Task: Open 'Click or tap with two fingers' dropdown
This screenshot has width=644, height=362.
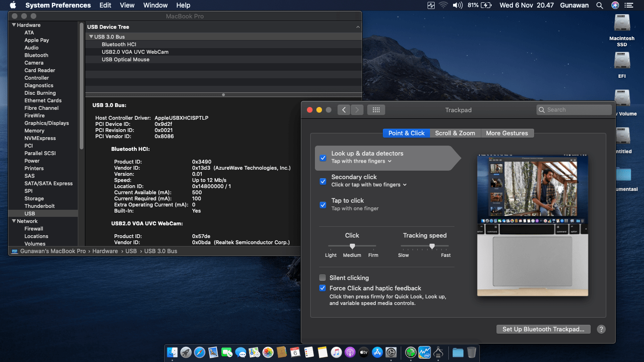Action: tap(369, 185)
